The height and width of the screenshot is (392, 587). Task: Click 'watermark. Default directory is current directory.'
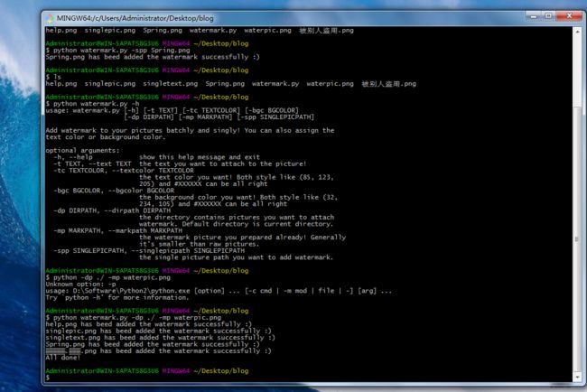click(x=236, y=224)
